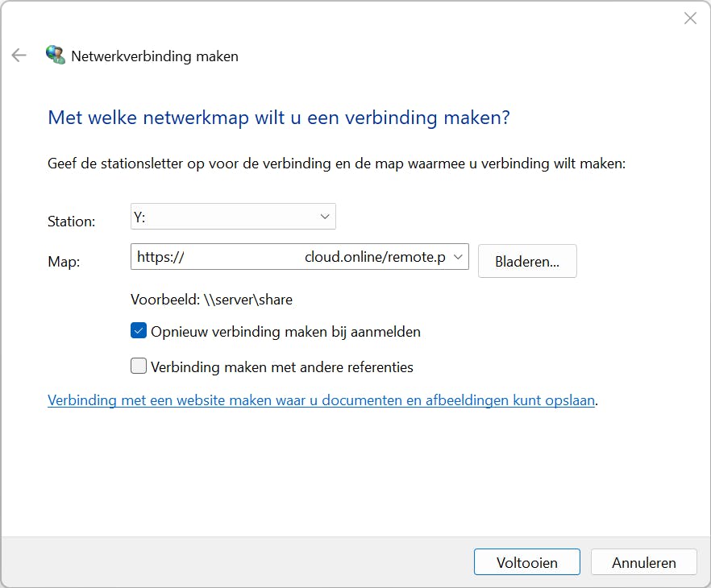Open the 'Verbinding met een website maken' link

pos(321,400)
